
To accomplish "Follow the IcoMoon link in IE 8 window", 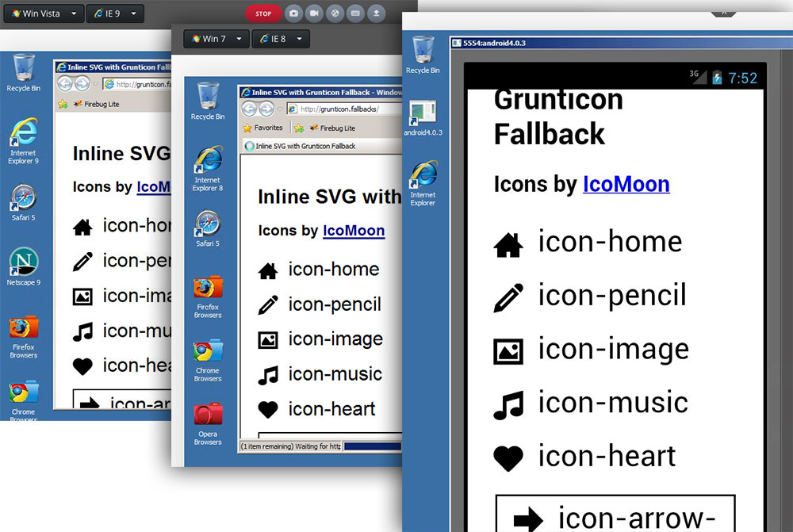I will coord(354,231).
